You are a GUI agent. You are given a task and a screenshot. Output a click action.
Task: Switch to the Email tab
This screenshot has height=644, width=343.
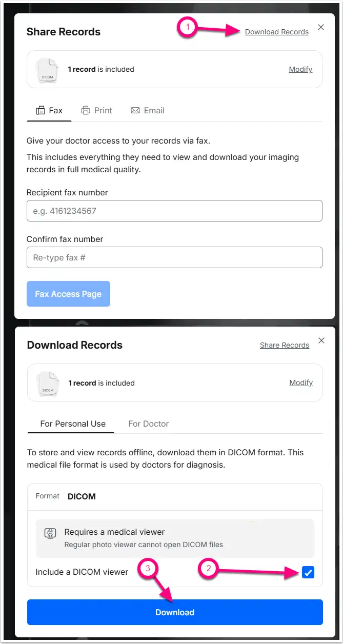tap(148, 110)
